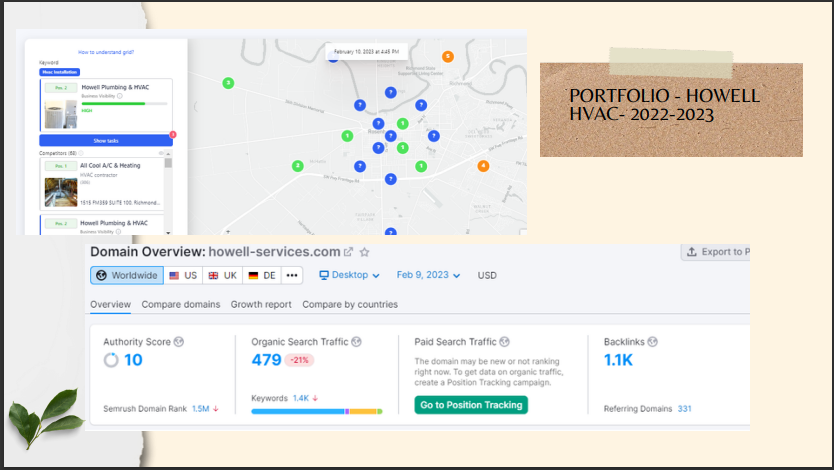Select the orange map marker numbered 5

coord(448,56)
